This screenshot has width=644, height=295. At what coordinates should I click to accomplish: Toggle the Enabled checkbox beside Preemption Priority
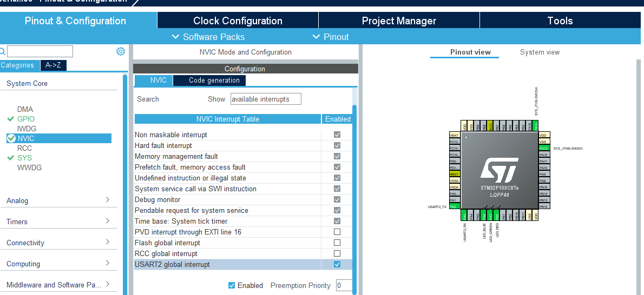(232, 286)
